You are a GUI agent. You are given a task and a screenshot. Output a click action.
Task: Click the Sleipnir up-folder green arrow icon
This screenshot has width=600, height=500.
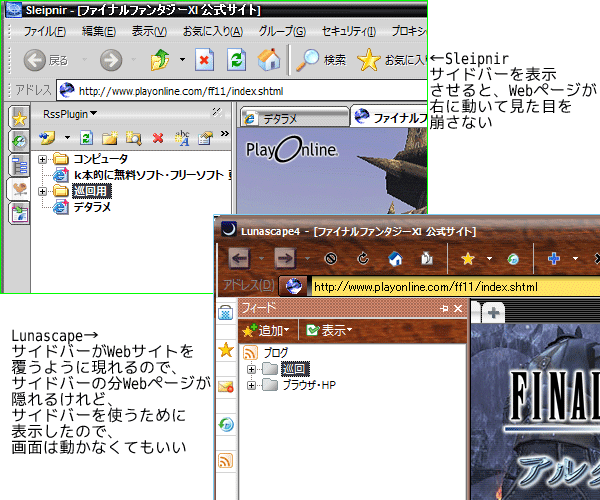(x=160, y=60)
